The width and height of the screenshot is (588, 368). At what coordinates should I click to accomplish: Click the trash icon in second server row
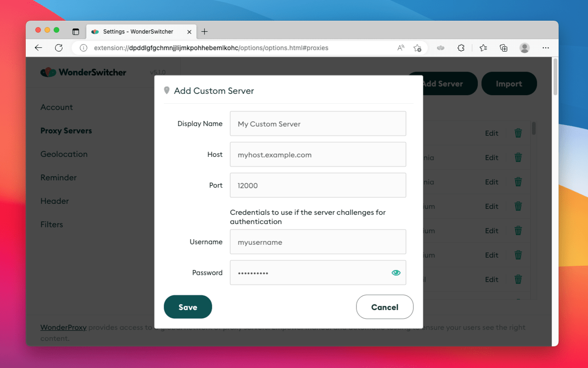(518, 157)
